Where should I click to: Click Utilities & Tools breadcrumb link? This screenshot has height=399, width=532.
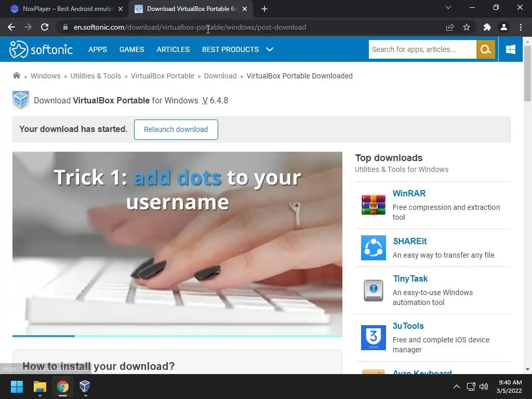coord(96,76)
